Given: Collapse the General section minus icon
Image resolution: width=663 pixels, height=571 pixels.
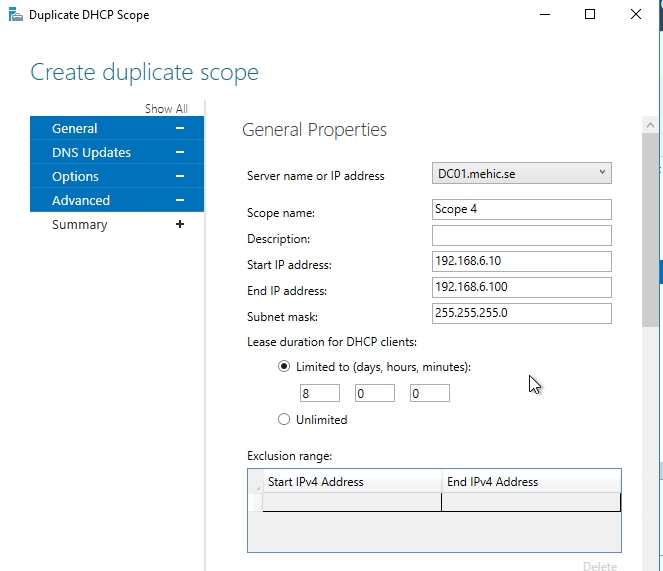Looking at the screenshot, I should (180, 128).
